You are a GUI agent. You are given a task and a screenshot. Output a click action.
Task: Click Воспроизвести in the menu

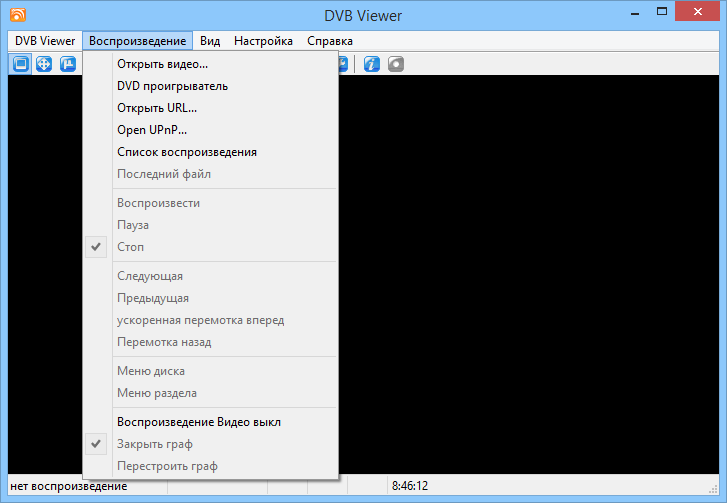click(x=210, y=203)
